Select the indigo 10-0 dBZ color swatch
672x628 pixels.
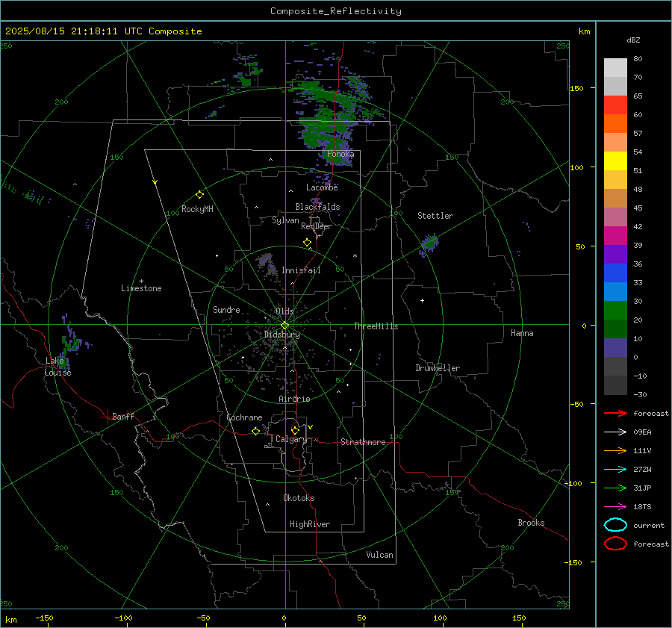coord(615,348)
